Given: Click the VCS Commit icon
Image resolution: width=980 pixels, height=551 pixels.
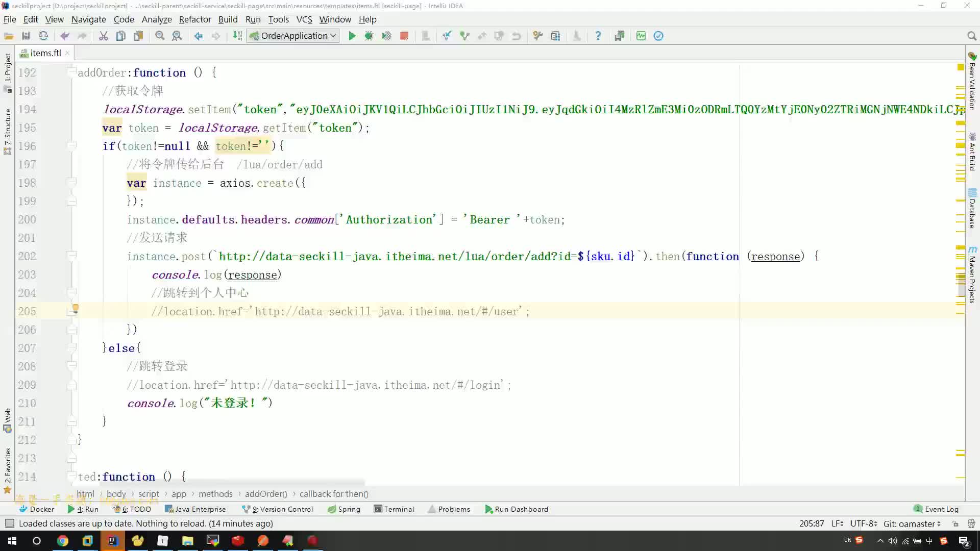Looking at the screenshot, I should pos(464,36).
